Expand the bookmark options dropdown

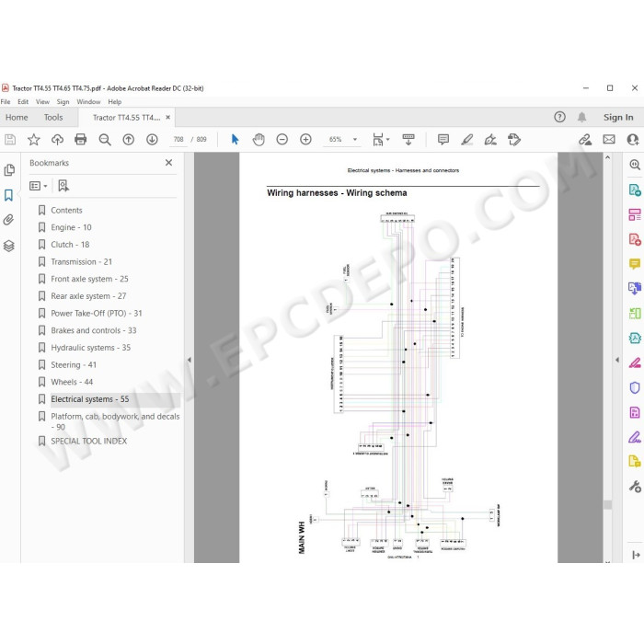click(x=39, y=186)
